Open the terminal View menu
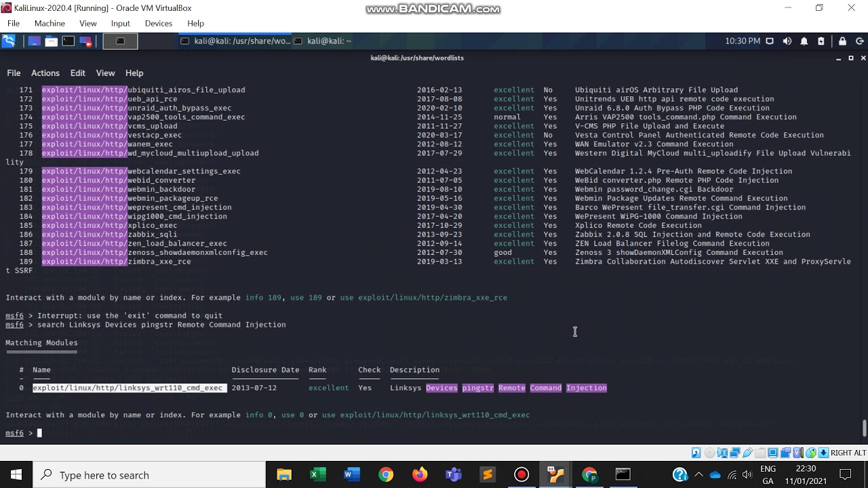Viewport: 868px width, 488px height. point(105,73)
